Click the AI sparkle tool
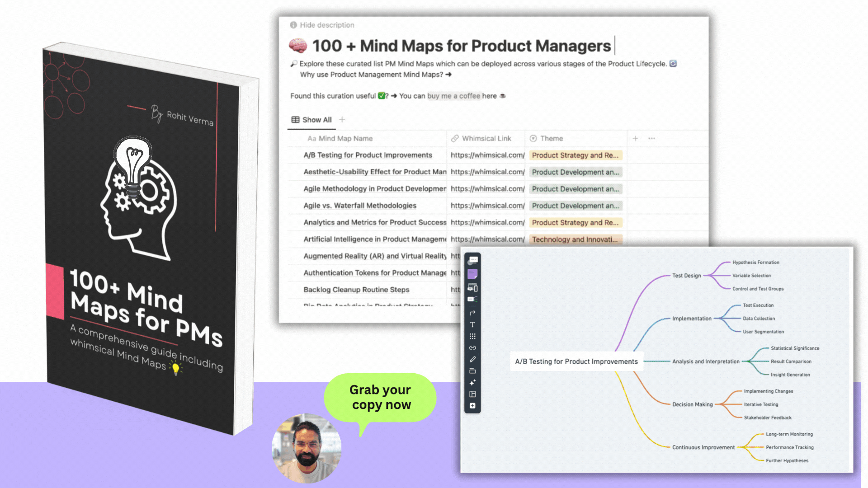This screenshot has height=488, width=868. pyautogui.click(x=472, y=382)
